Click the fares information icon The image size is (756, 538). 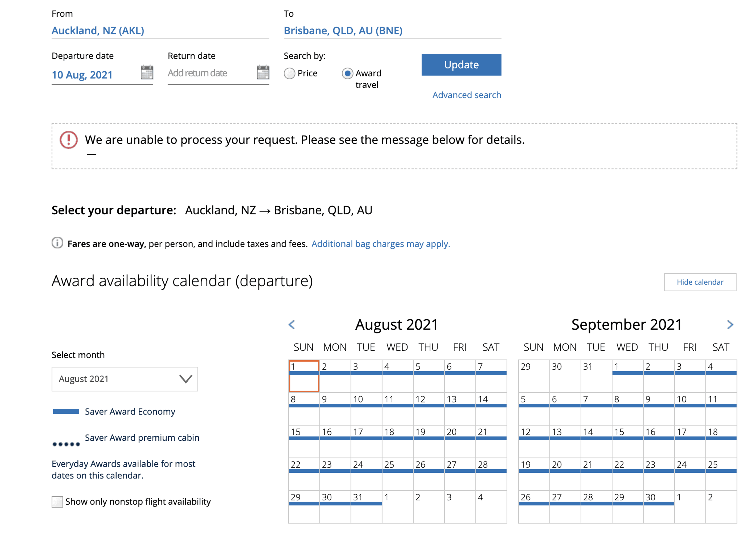click(57, 243)
